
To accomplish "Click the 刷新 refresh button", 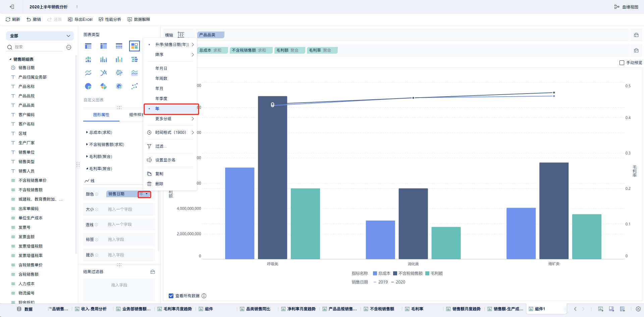I will coord(13,19).
